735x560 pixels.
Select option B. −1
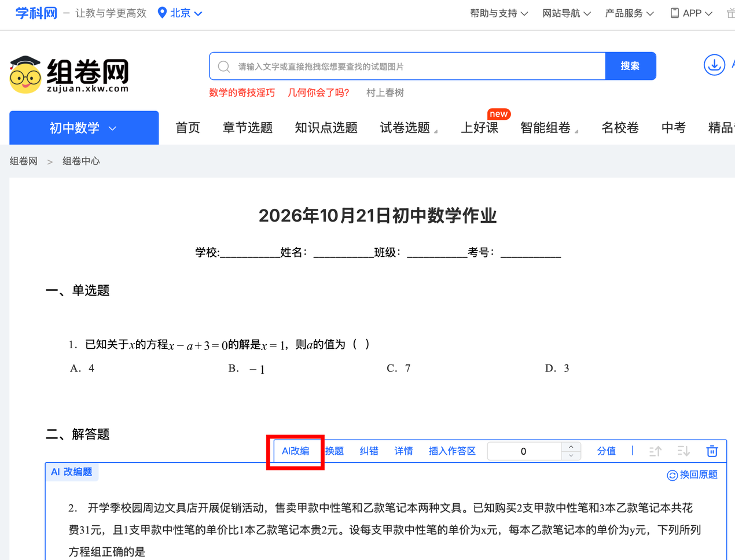tap(247, 369)
